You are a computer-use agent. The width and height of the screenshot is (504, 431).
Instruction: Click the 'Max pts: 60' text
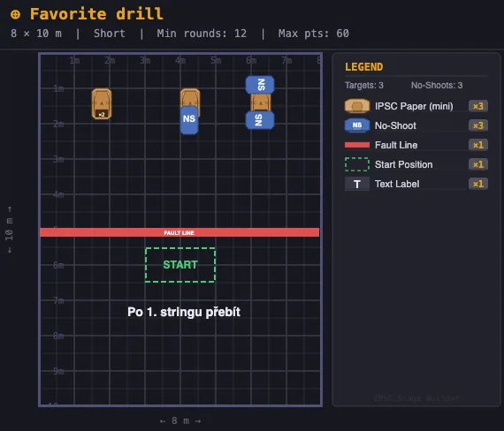click(x=313, y=34)
